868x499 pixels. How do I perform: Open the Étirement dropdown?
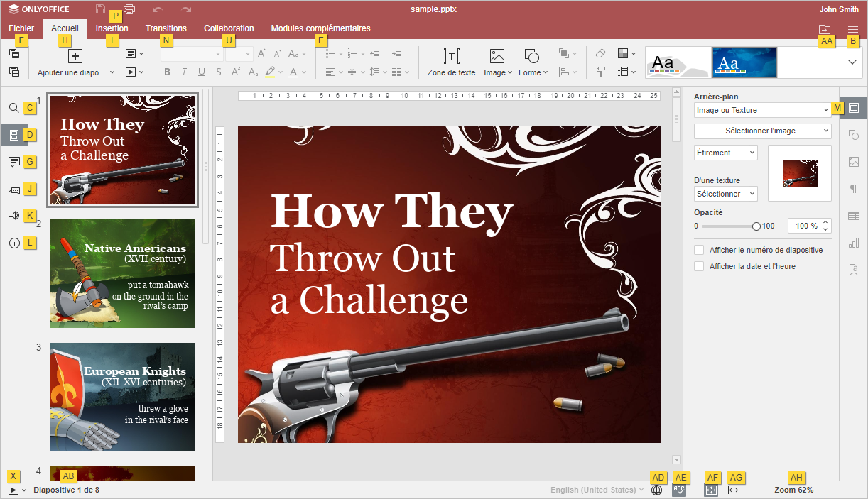point(726,153)
